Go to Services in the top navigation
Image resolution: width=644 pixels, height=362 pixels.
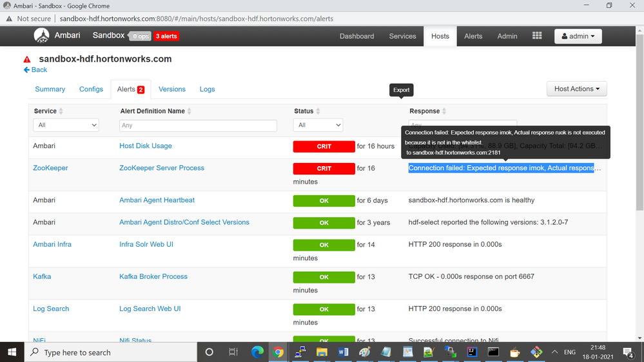click(x=402, y=36)
